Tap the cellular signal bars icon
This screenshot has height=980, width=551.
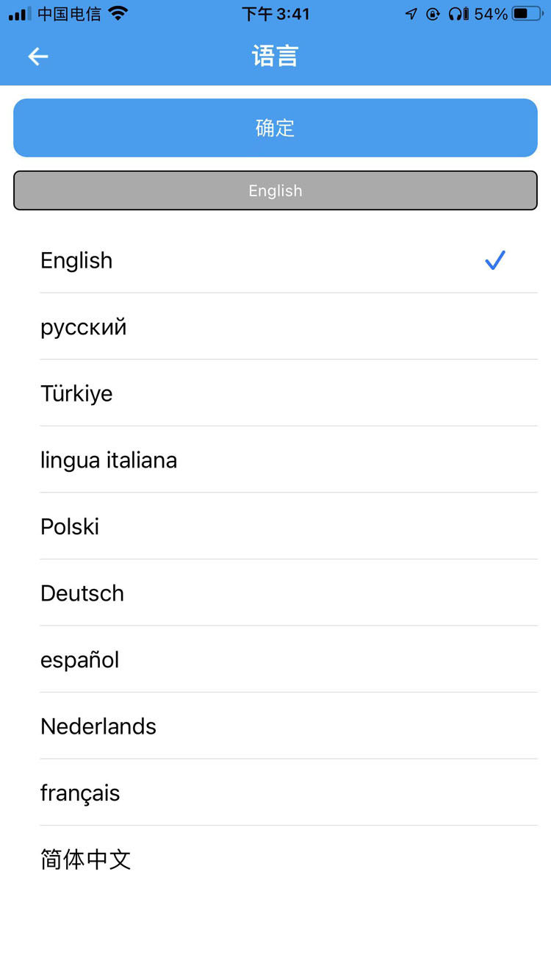tap(20, 14)
